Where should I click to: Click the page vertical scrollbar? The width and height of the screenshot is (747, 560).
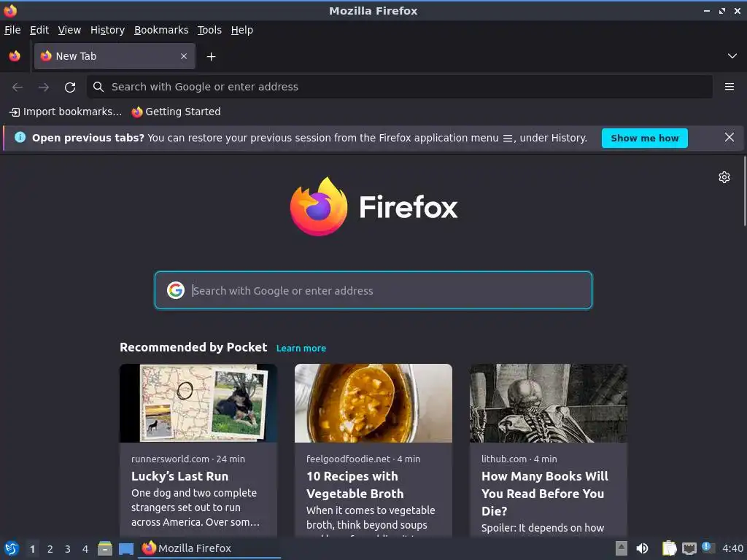tap(745, 190)
